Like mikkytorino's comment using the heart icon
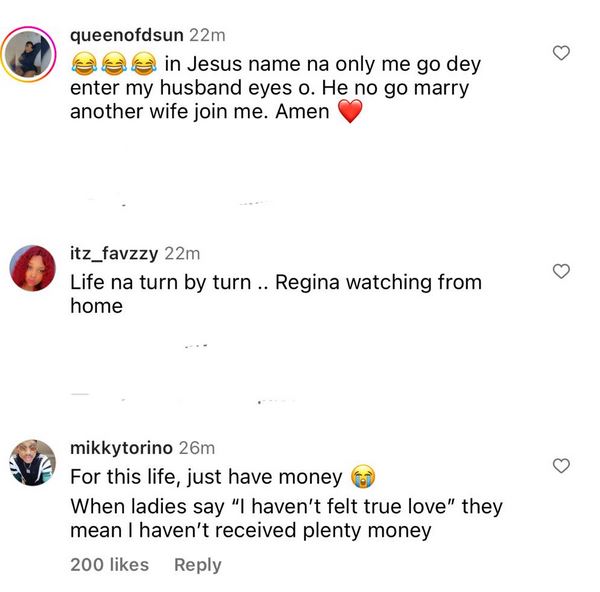 point(561,465)
